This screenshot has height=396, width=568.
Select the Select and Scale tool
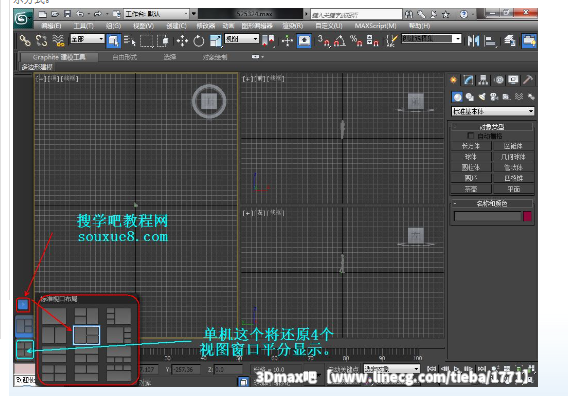[216, 41]
